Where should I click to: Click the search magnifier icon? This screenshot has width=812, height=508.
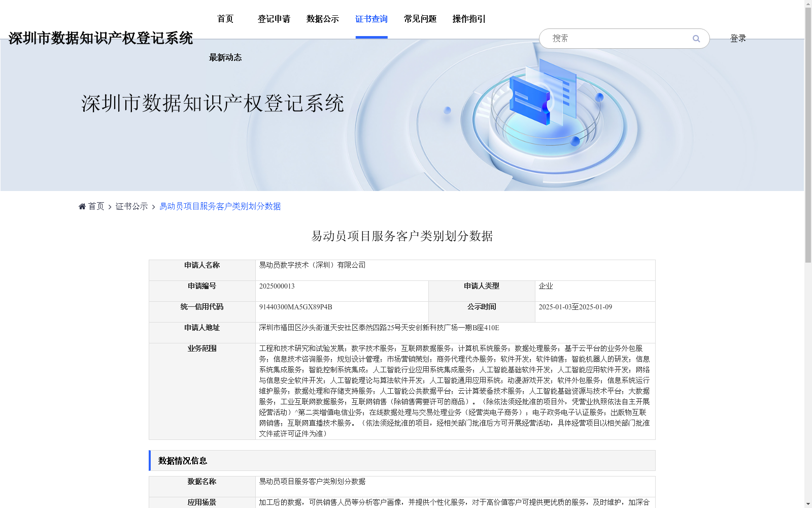pos(696,39)
